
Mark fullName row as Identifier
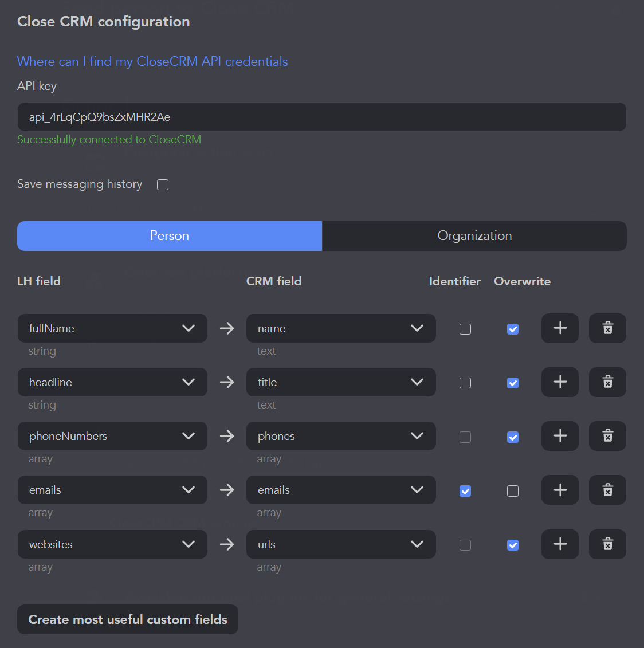click(x=465, y=329)
